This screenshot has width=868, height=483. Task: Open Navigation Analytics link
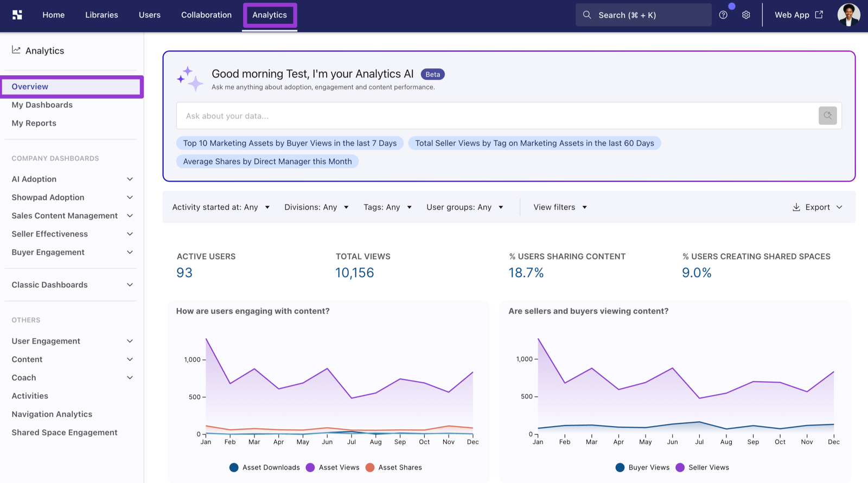point(52,414)
